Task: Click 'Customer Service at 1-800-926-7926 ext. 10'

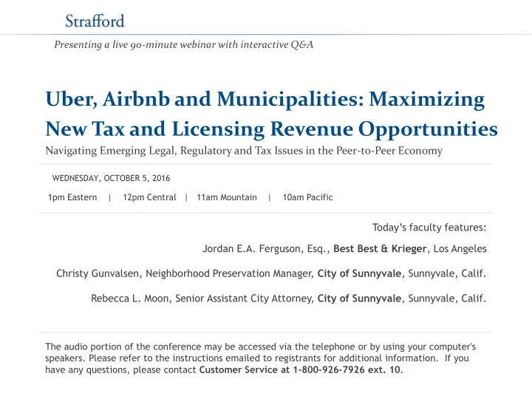Action: (299, 370)
